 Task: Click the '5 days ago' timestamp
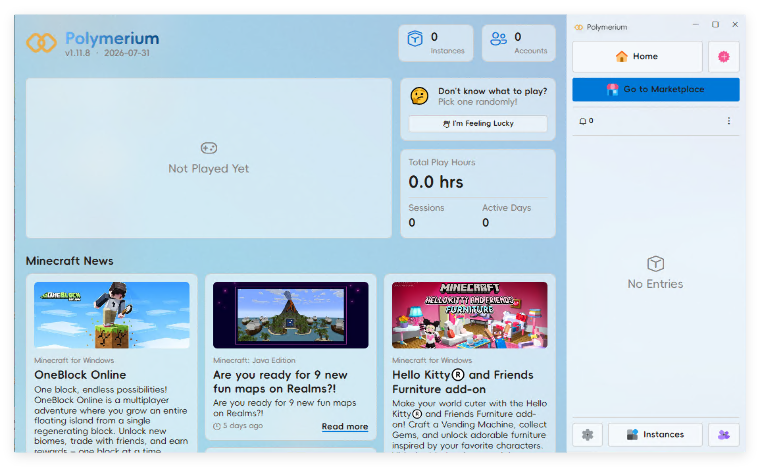point(242,426)
